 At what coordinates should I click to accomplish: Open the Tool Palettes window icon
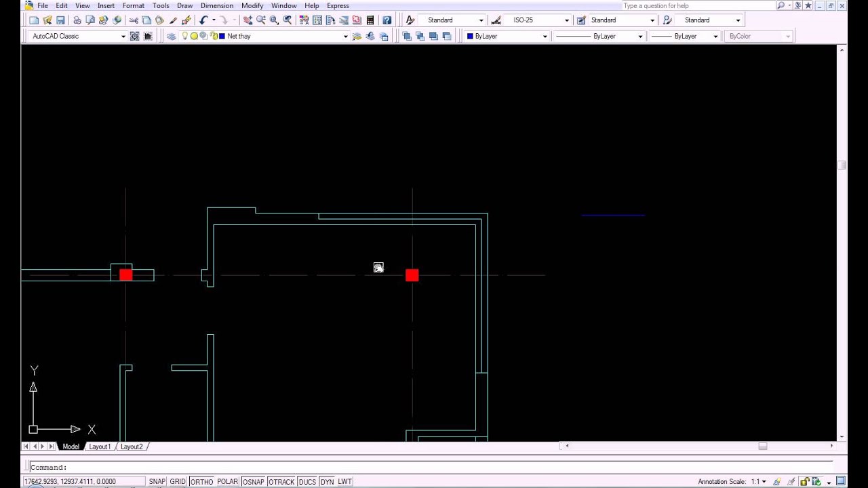pyautogui.click(x=330, y=20)
